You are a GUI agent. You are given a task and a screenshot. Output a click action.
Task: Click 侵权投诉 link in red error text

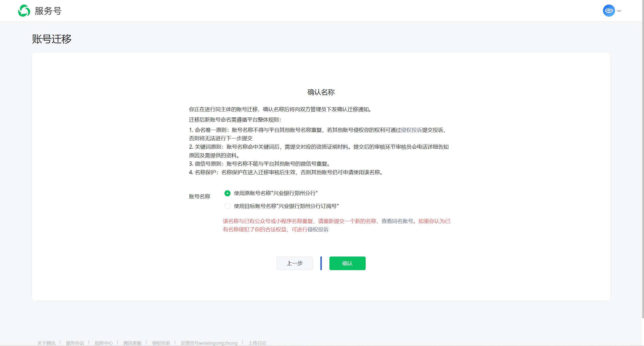click(x=318, y=230)
